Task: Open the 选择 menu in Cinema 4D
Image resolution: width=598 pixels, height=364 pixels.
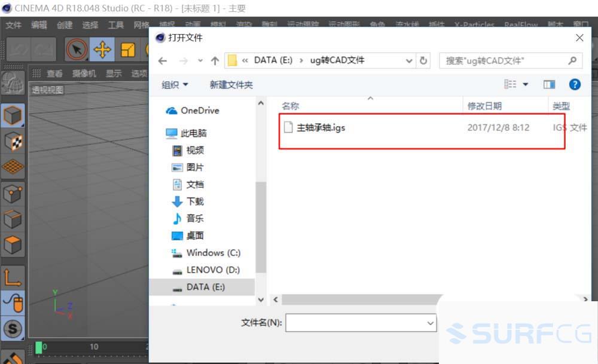Action: click(x=90, y=25)
